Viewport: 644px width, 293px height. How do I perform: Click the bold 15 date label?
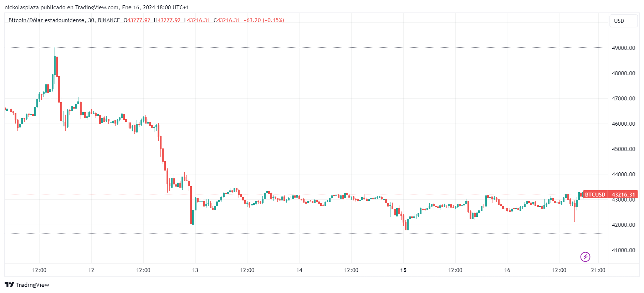(403, 270)
